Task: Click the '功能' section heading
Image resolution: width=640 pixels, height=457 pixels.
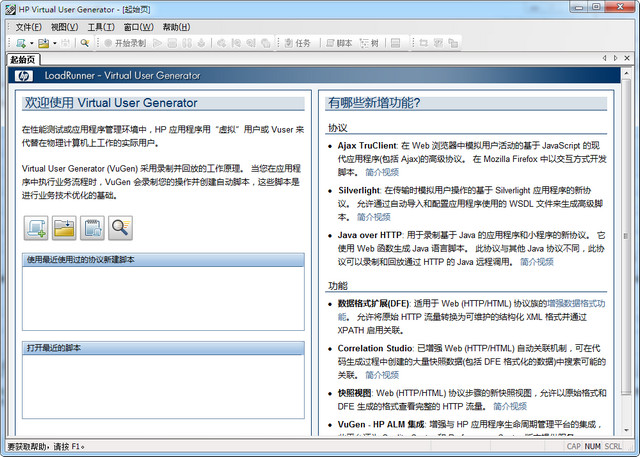Action: click(x=338, y=286)
